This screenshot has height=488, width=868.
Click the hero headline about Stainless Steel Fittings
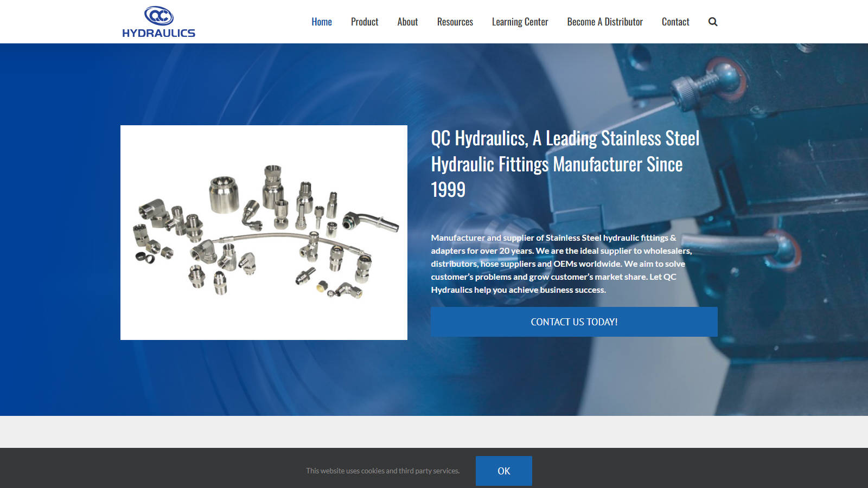pos(564,164)
